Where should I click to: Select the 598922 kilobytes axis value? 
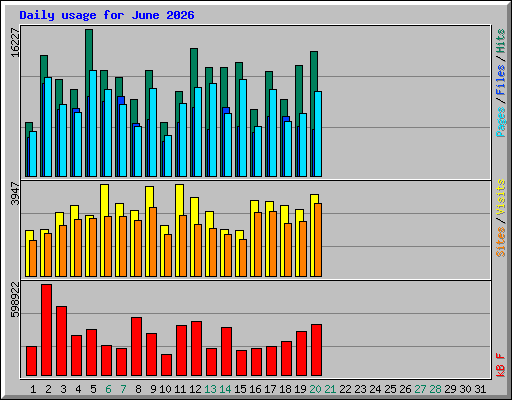[x=15, y=300]
